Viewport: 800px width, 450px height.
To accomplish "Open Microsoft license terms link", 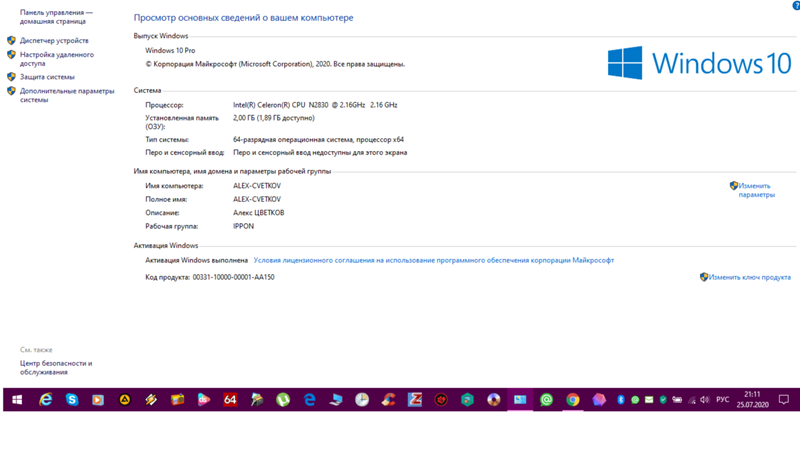I will click(x=434, y=260).
